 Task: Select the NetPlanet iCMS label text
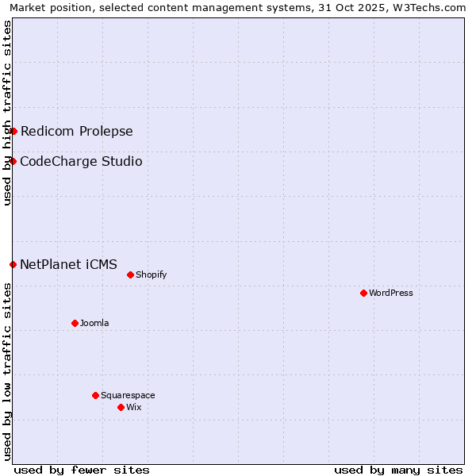[x=68, y=265]
